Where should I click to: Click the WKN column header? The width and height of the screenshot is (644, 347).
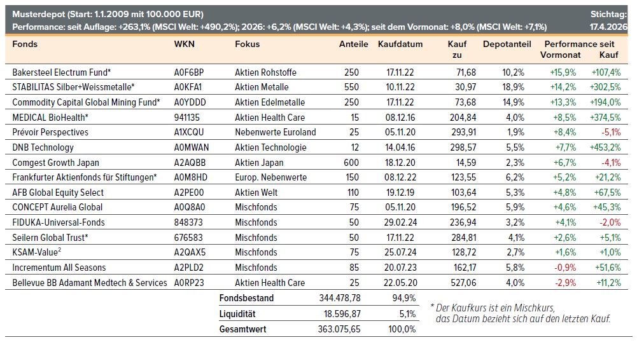185,44
